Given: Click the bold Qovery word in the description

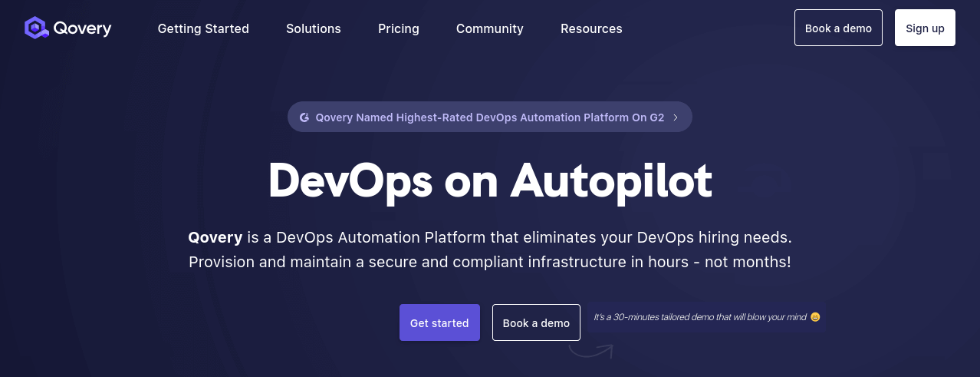Looking at the screenshot, I should coord(215,237).
